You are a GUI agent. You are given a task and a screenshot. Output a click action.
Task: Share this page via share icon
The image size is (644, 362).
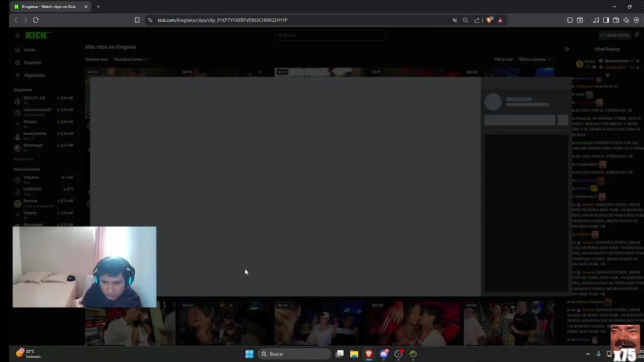tap(477, 20)
